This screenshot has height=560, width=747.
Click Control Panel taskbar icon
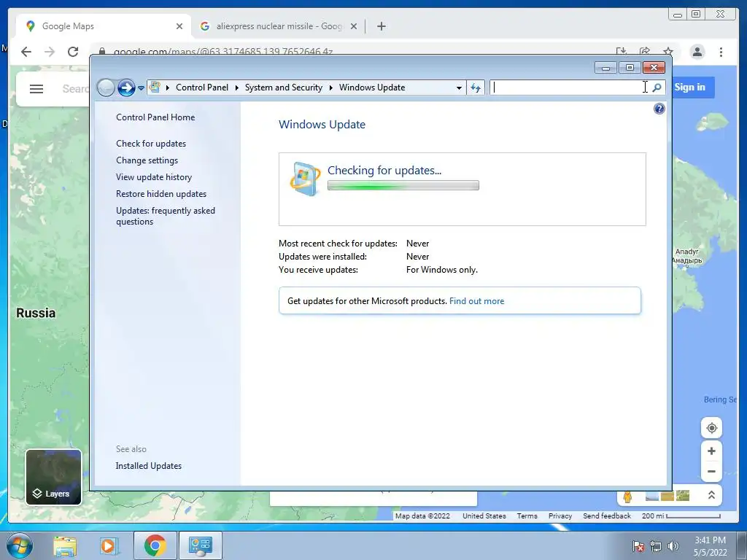coord(200,545)
